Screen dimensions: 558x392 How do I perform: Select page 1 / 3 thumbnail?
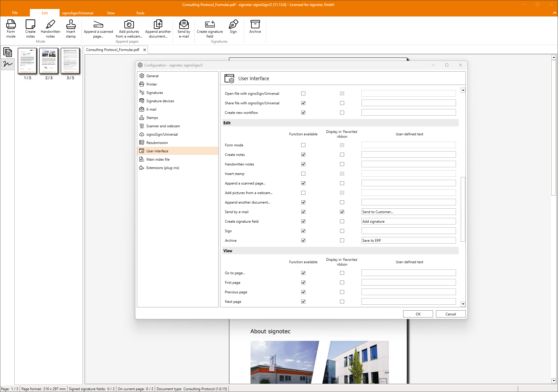coord(27,61)
